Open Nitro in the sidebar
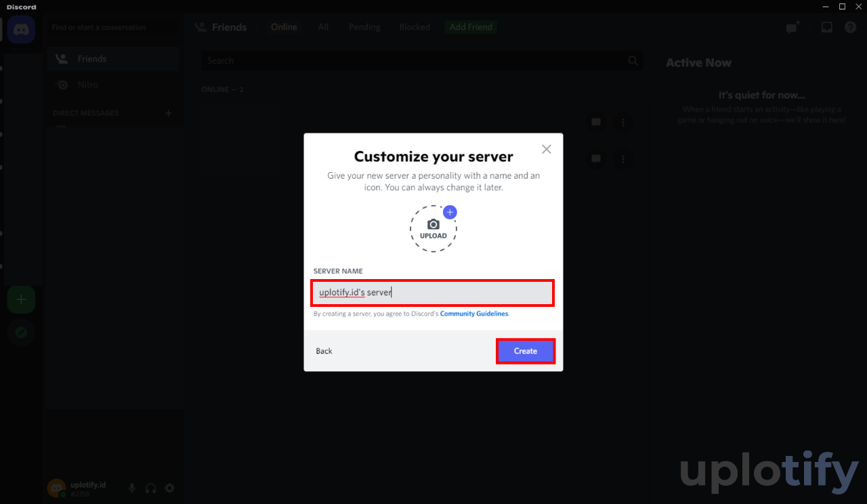This screenshot has height=504, width=867. point(113,85)
